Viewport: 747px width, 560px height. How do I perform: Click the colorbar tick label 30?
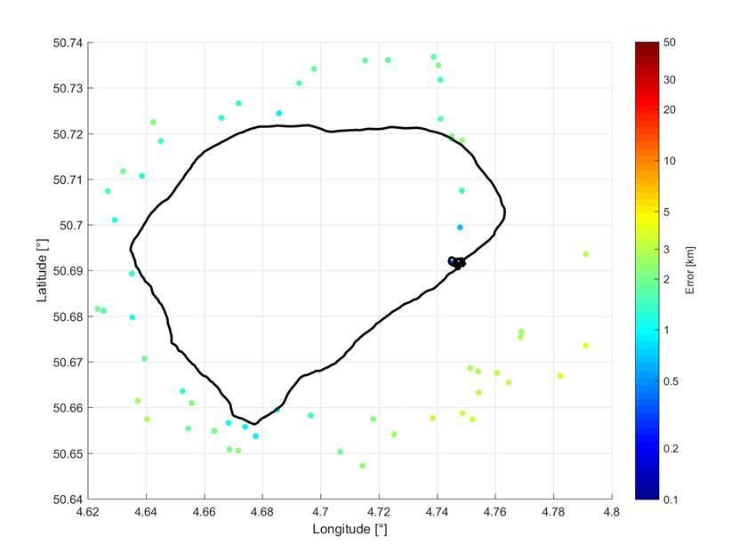pos(670,80)
